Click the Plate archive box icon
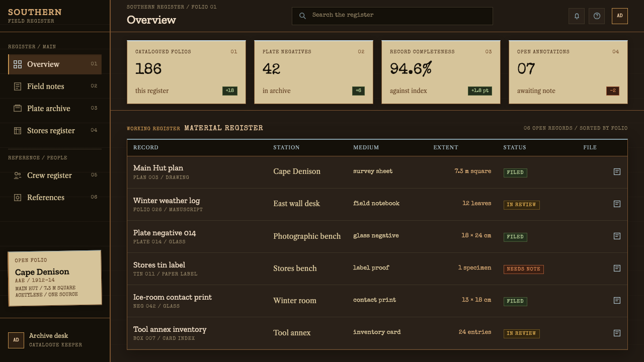Image resolution: width=644 pixels, height=362 pixels. (x=18, y=109)
